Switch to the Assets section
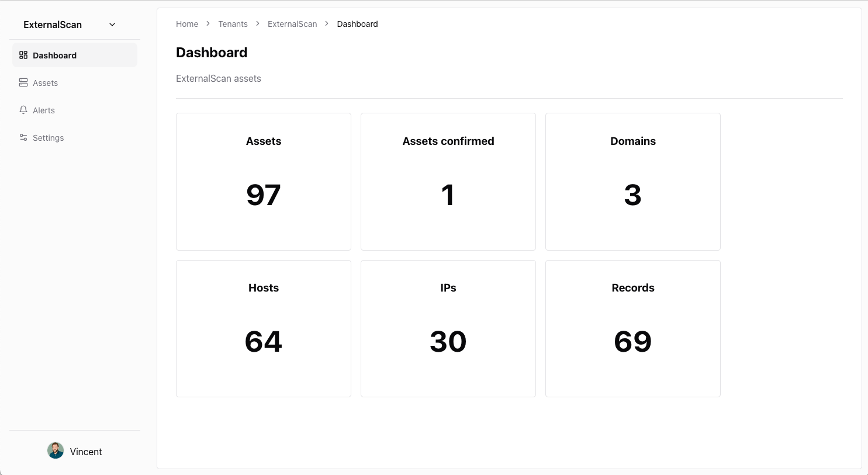The height and width of the screenshot is (475, 868). tap(45, 82)
